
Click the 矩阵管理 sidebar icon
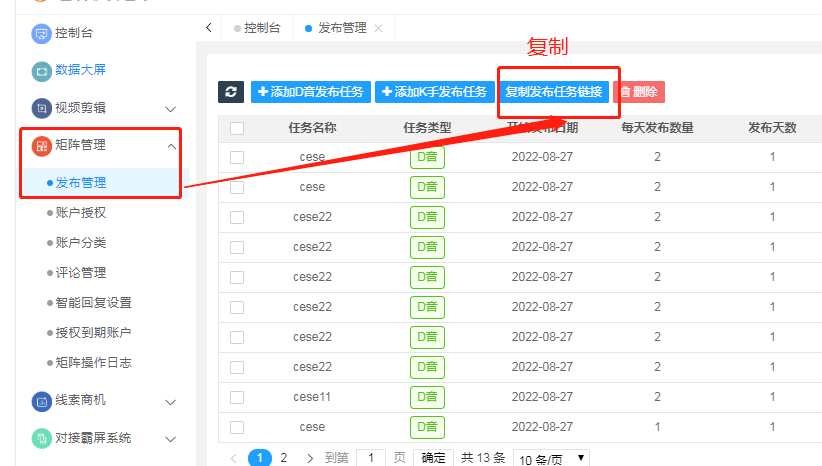point(41,146)
